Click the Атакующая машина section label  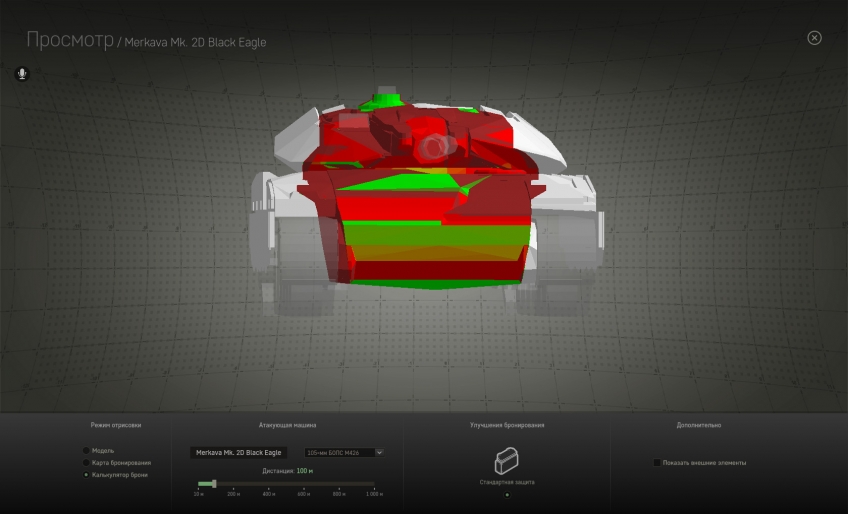(x=287, y=425)
